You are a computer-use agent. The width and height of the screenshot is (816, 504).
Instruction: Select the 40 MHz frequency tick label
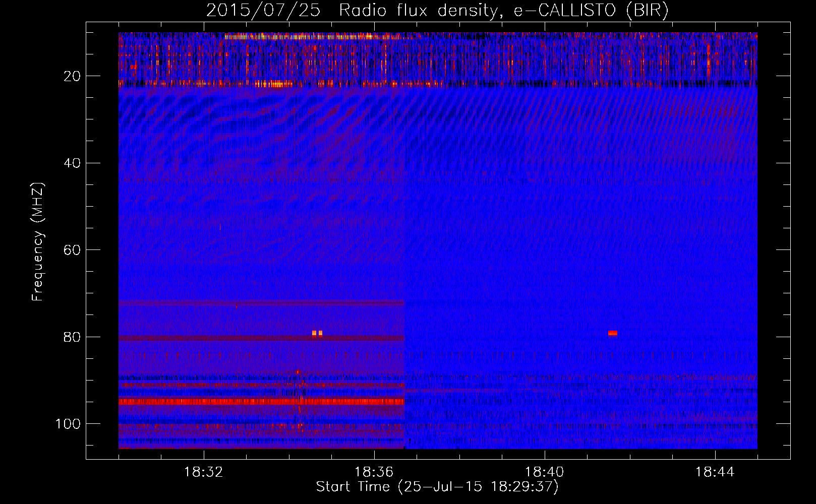pyautogui.click(x=72, y=163)
